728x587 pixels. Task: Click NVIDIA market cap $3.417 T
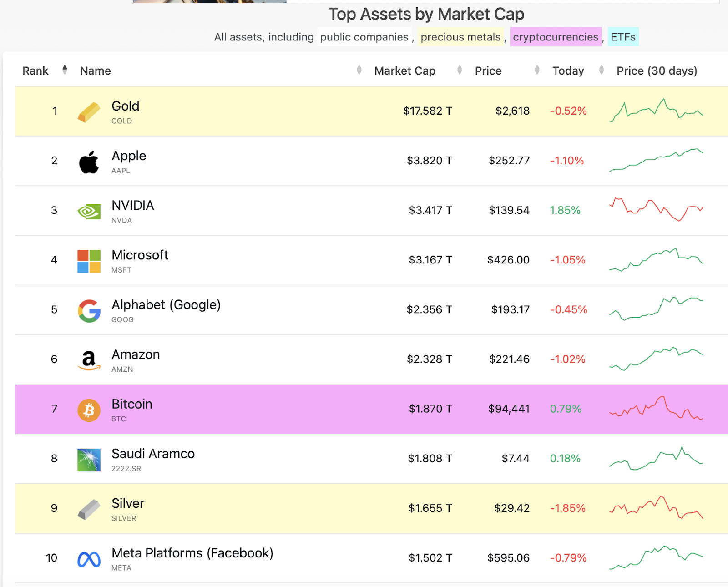(x=430, y=210)
